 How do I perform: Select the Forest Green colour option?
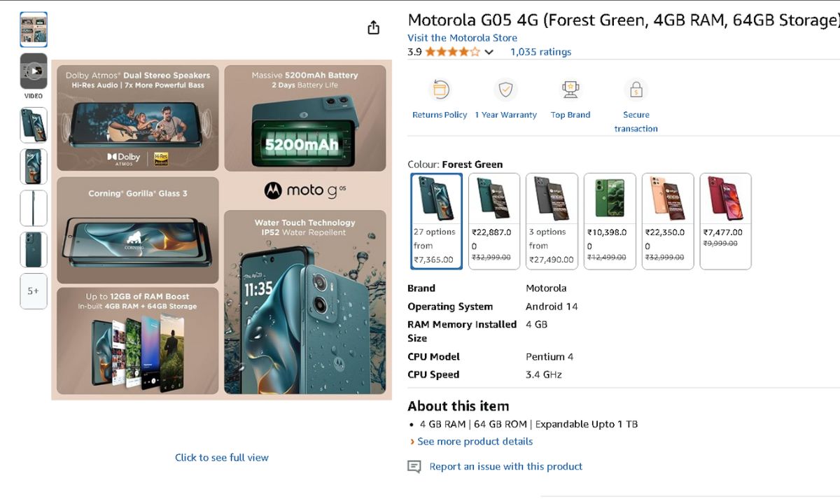pyautogui.click(x=436, y=220)
